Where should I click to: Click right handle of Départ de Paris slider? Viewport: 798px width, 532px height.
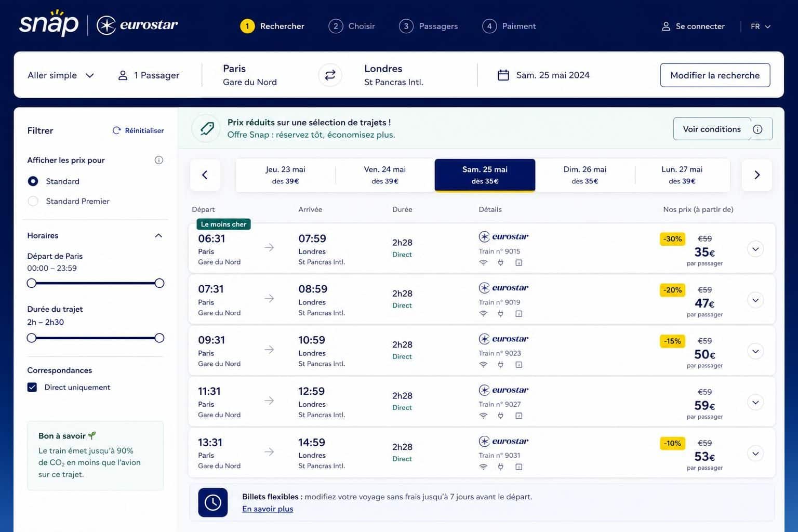(x=159, y=283)
